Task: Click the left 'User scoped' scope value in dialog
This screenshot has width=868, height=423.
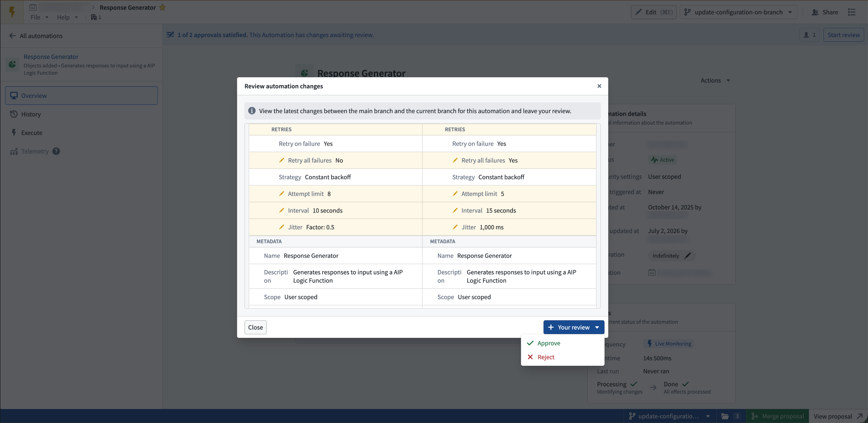Action: pyautogui.click(x=301, y=297)
